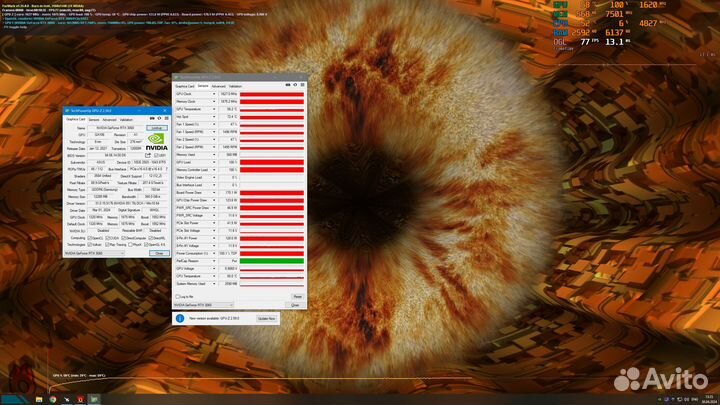
Task: Click the screenshot camera icon in Sensors window
Action: click(x=288, y=85)
